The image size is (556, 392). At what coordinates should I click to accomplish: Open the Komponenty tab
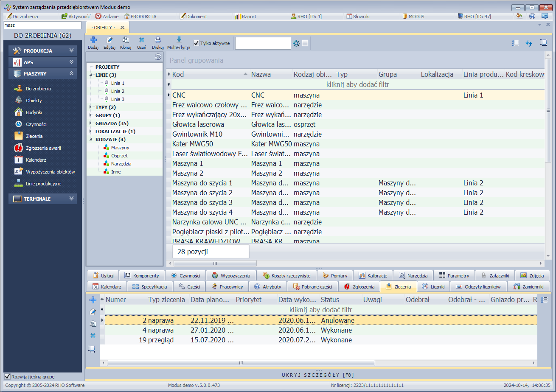pyautogui.click(x=141, y=275)
